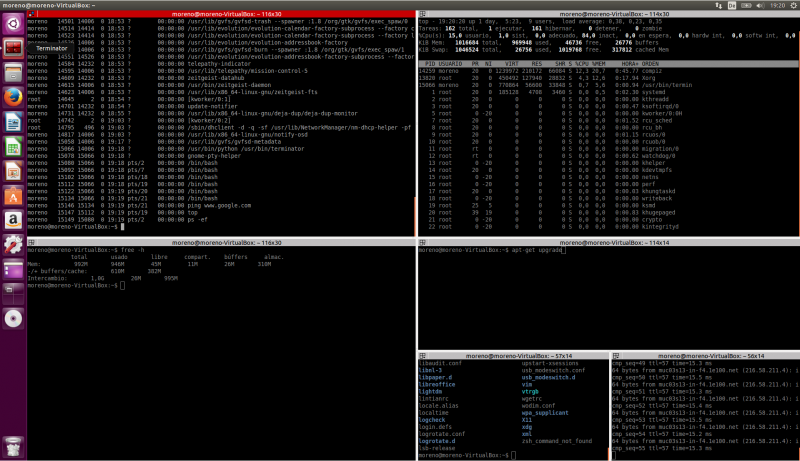Open the network indicator in top panel

click(718, 5)
